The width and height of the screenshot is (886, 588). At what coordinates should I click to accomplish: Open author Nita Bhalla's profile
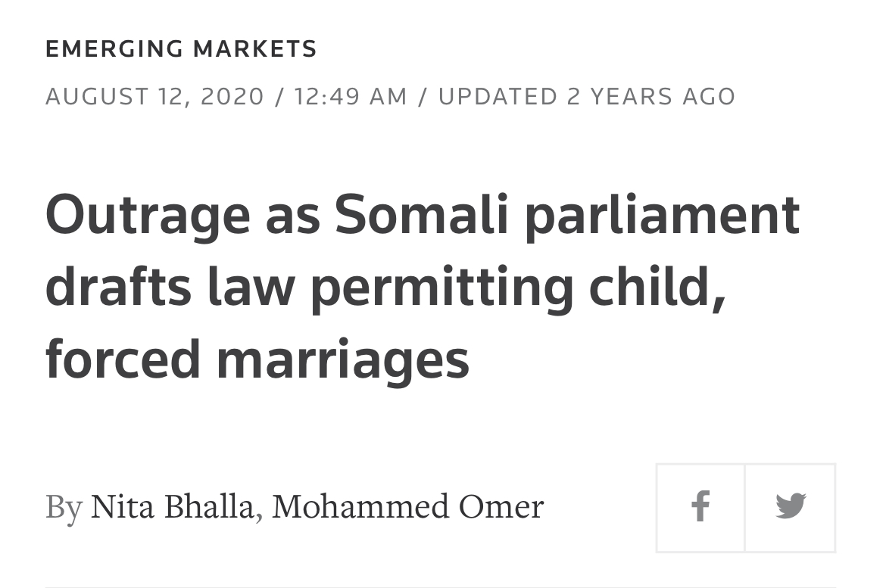(x=172, y=506)
